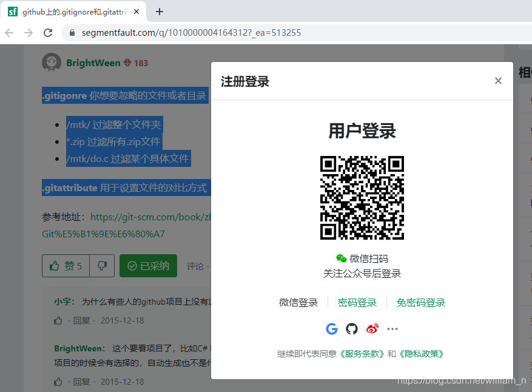Image resolution: width=532 pixels, height=392 pixels.
Task: Show more login options ellipsis
Action: (x=392, y=329)
